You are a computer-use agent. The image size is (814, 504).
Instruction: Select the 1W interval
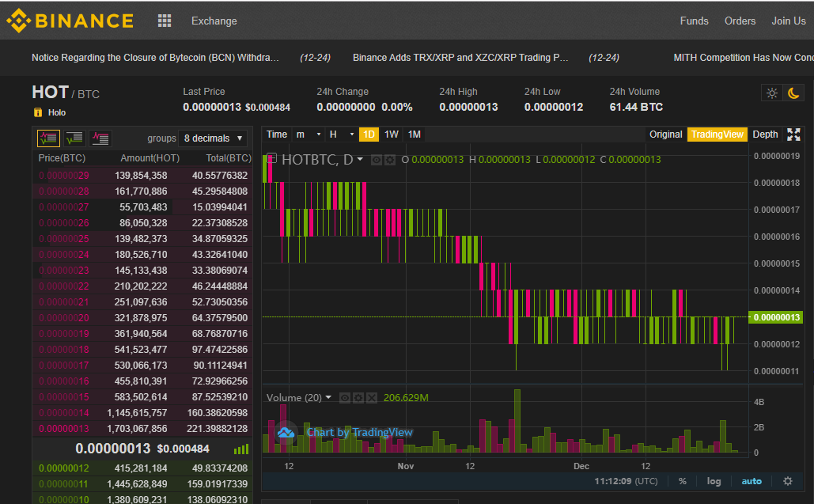[392, 135]
